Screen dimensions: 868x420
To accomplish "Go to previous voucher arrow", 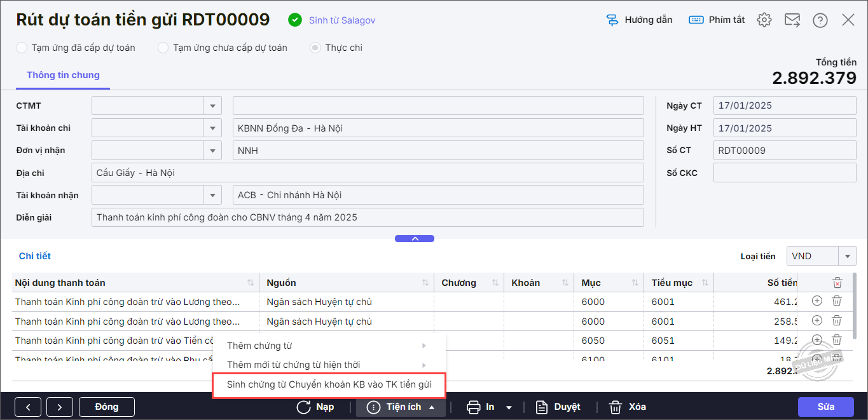I will pyautogui.click(x=28, y=407).
